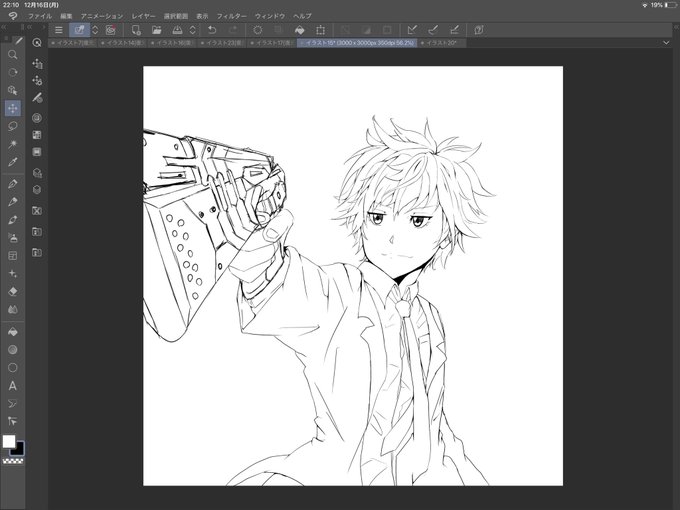Select the Pen tool

(13, 184)
